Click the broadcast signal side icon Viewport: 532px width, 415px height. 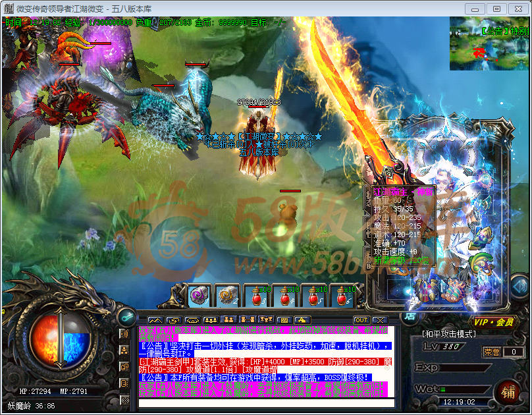point(124,401)
